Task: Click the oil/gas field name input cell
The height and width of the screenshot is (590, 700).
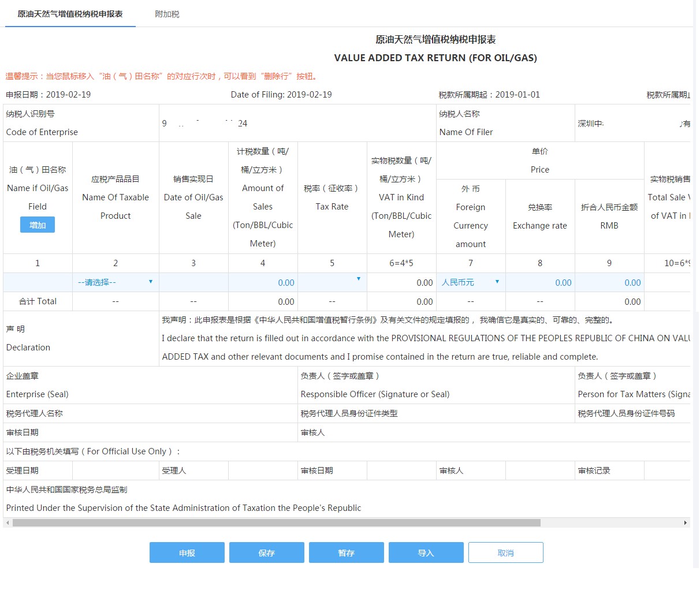Action: (38, 282)
